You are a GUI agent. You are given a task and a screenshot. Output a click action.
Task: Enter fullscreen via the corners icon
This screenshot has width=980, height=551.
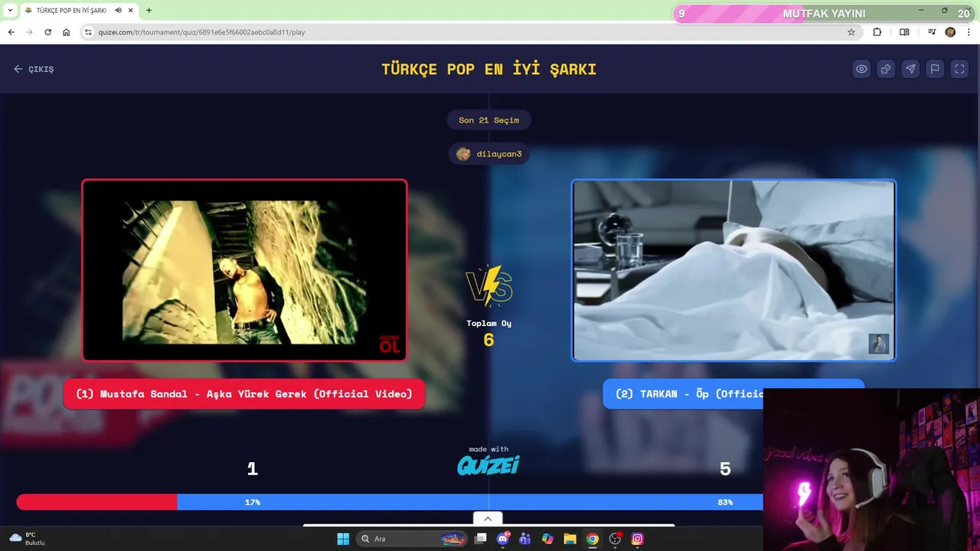[x=959, y=69]
